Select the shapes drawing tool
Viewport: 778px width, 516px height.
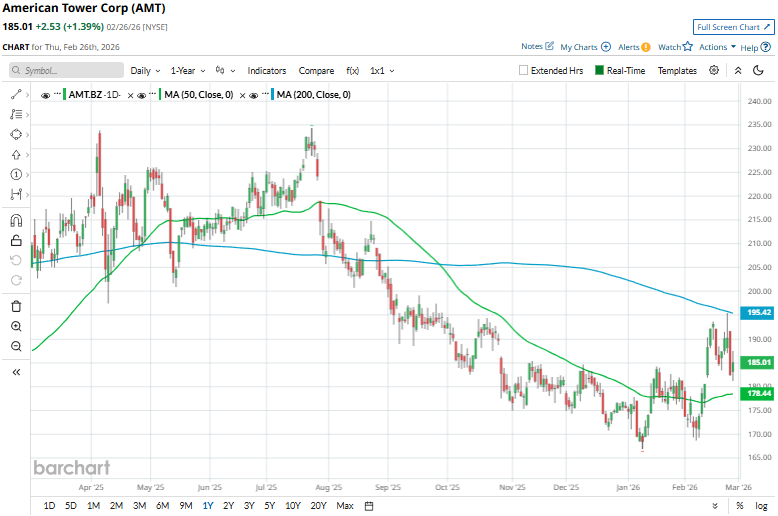pyautogui.click(x=16, y=134)
